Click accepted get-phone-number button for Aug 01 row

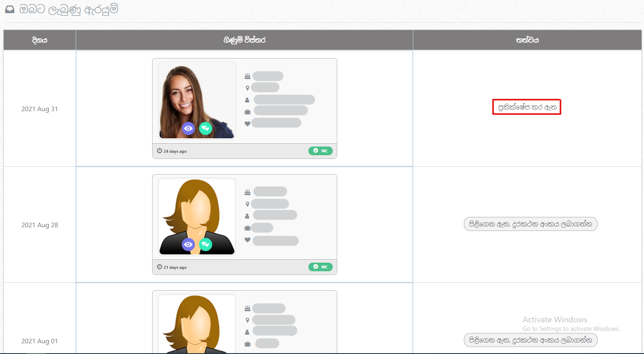point(530,340)
